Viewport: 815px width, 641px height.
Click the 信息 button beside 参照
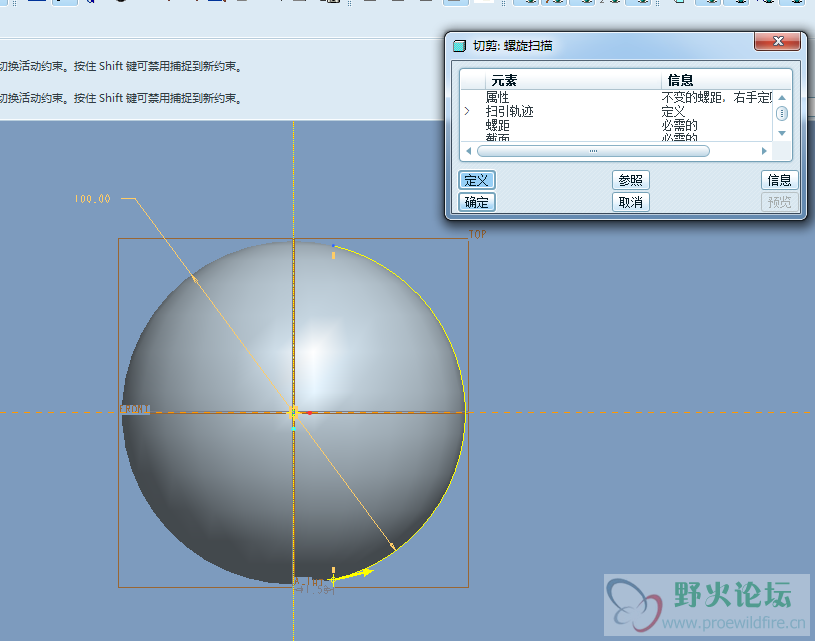779,180
